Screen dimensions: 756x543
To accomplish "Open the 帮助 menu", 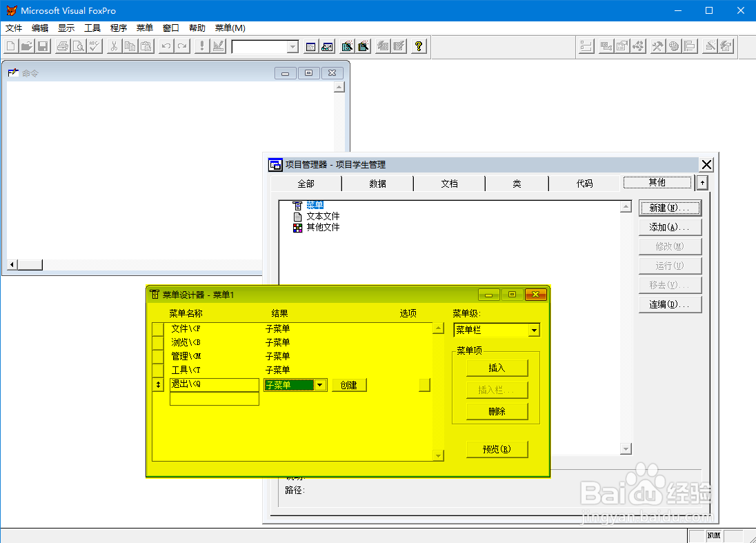I will (x=197, y=28).
